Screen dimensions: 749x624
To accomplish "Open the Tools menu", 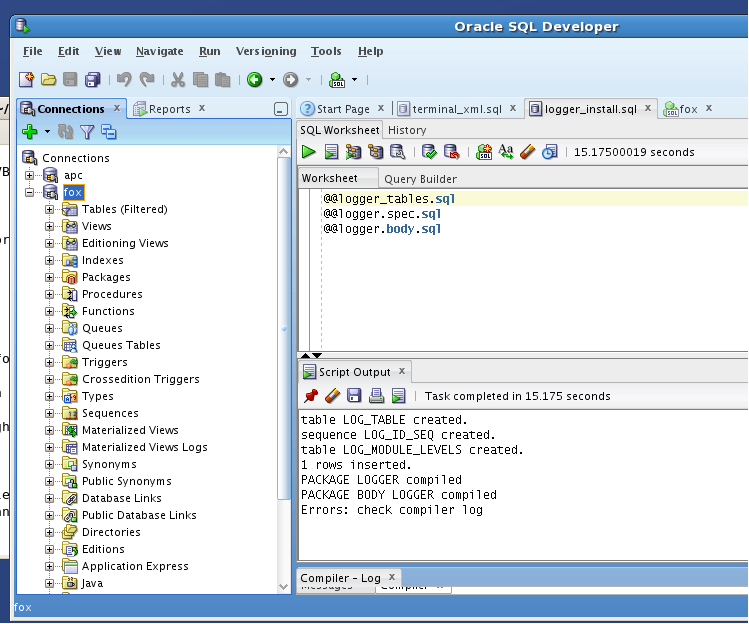I will click(326, 51).
